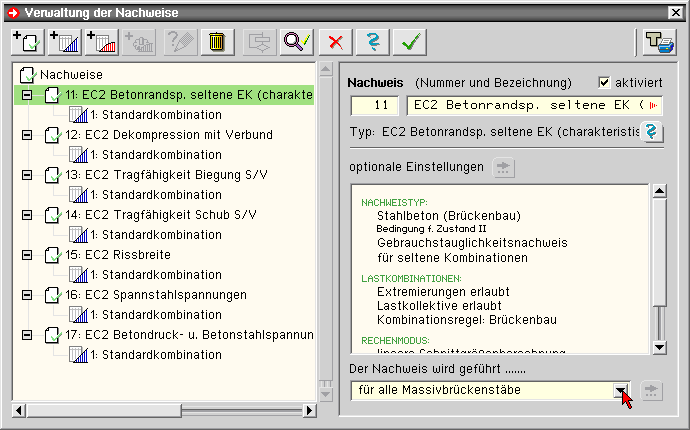Viewport: 690px width, 430px height.
Task: Open help with toolbar question mark icon
Action: [371, 41]
